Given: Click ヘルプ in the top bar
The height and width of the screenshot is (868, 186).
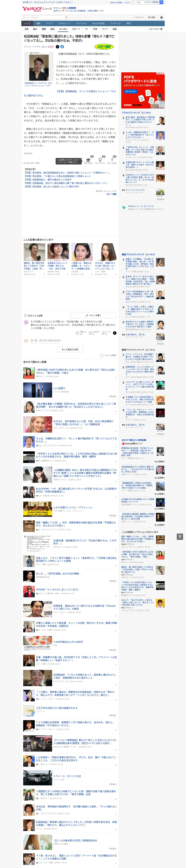Looking at the screenshot, I should point(127,2).
